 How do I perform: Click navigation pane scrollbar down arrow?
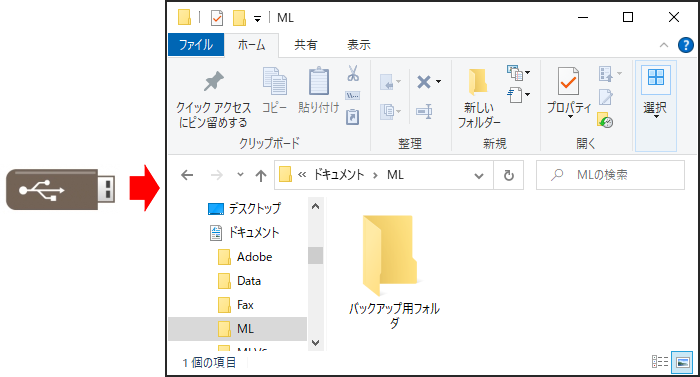pyautogui.click(x=316, y=343)
